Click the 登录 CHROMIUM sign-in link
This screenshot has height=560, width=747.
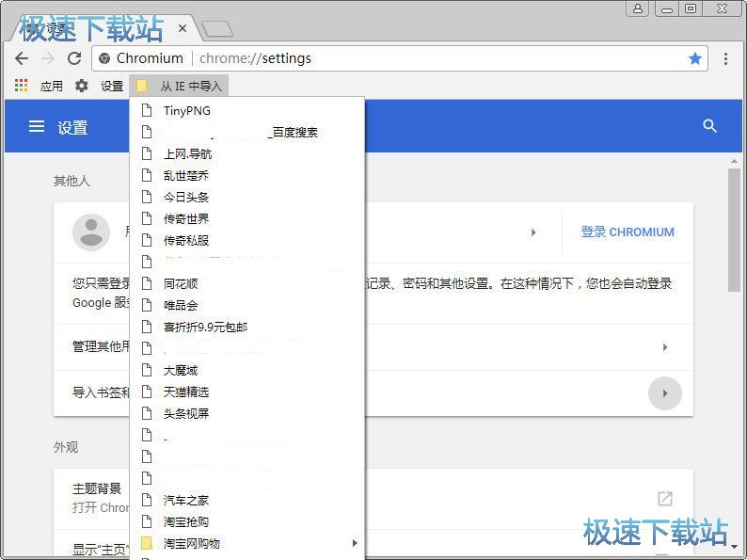coord(628,232)
